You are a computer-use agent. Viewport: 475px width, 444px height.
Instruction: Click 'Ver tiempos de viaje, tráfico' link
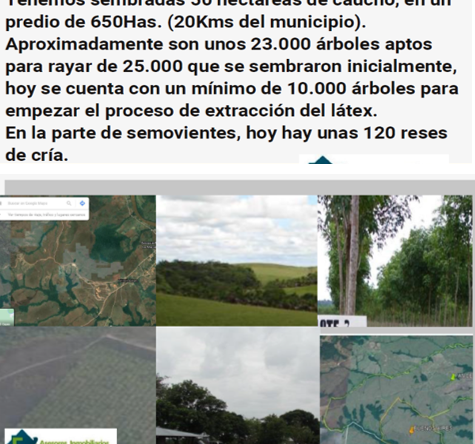click(45, 215)
